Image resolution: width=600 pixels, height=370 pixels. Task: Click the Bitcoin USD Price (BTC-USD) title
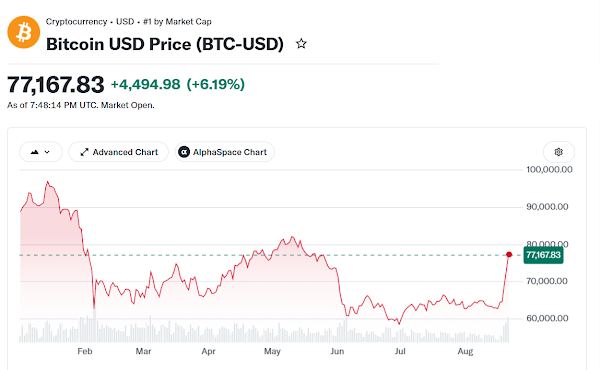(165, 44)
